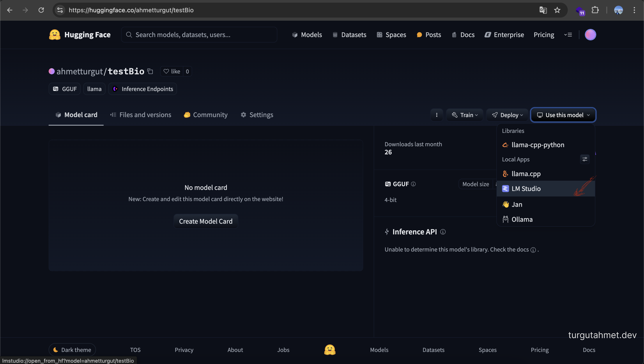Expand the Train dropdown
The height and width of the screenshot is (364, 644).
coord(465,115)
